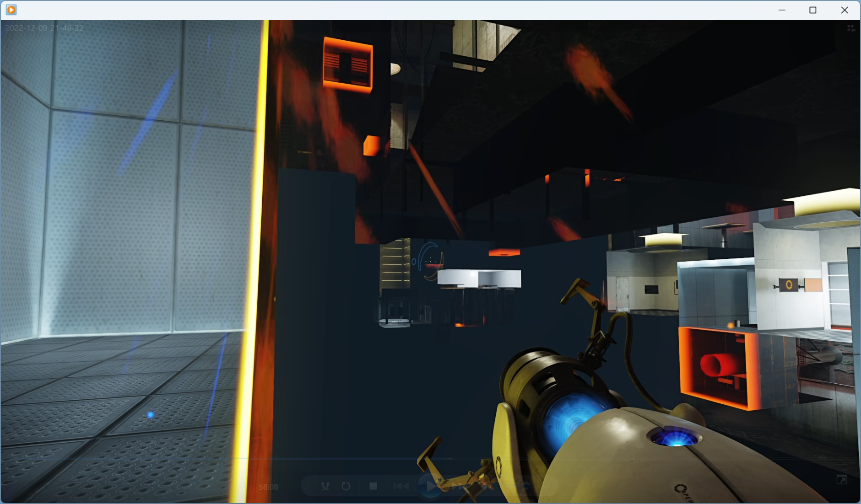Turn on shuffle in the player controls

click(x=325, y=486)
